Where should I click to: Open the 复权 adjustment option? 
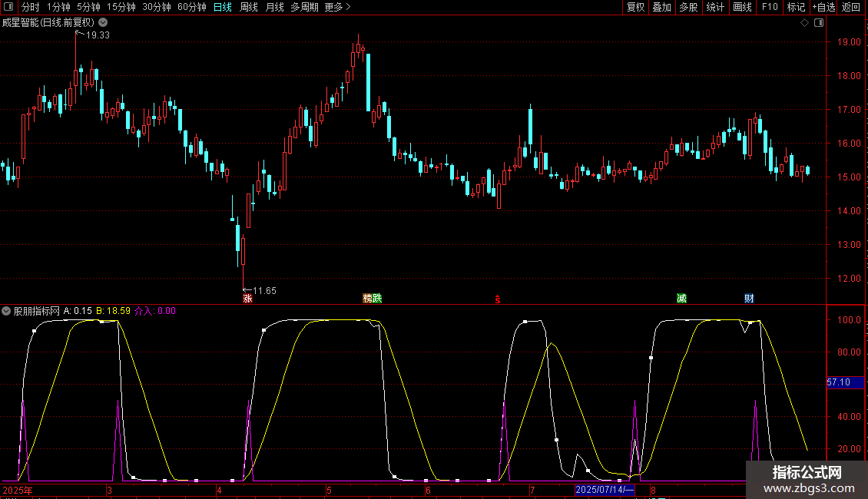(635, 7)
